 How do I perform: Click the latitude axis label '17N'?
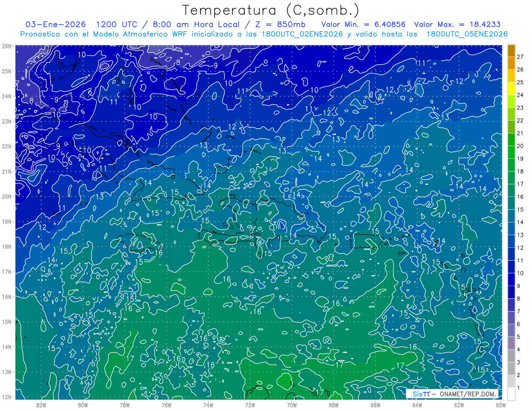[7, 272]
